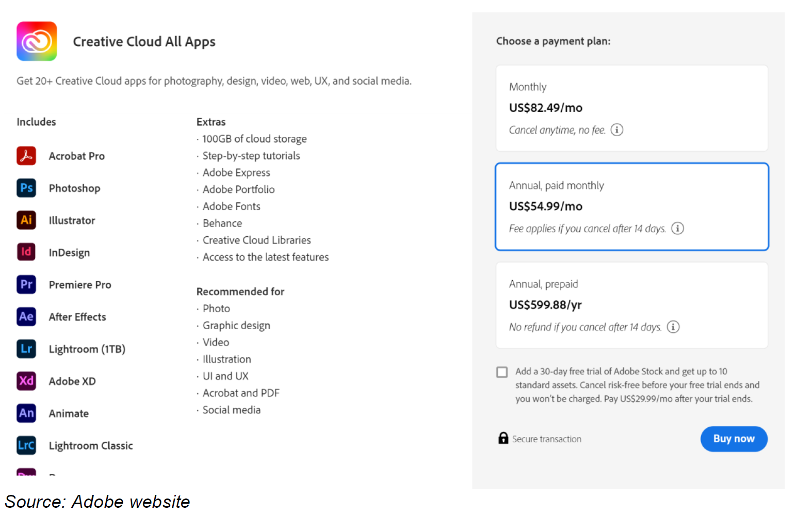This screenshot has height=514, width=812.
Task: Enable the Adobe Stock free trial checkbox
Action: tap(502, 372)
